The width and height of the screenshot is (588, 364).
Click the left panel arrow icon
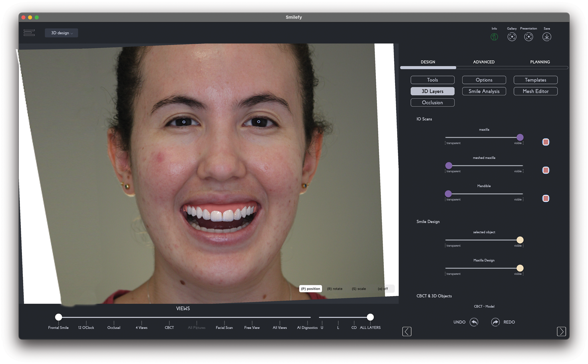(407, 331)
